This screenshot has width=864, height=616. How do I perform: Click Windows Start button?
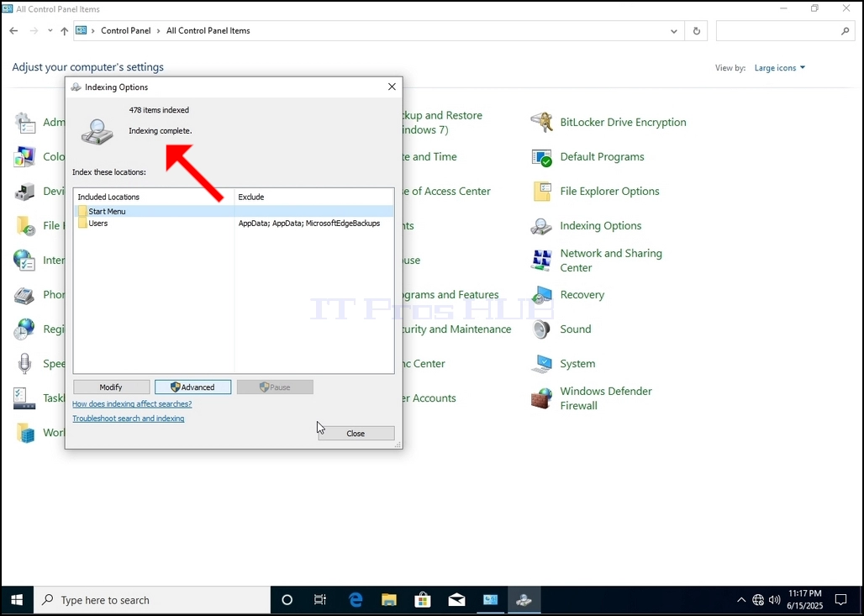[x=17, y=600]
